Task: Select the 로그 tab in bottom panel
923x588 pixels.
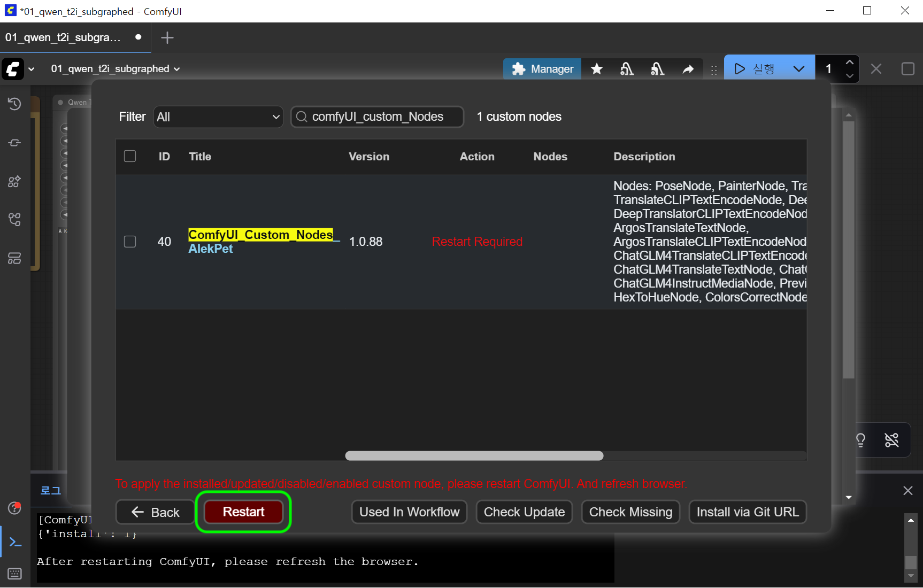Action: pyautogui.click(x=51, y=491)
